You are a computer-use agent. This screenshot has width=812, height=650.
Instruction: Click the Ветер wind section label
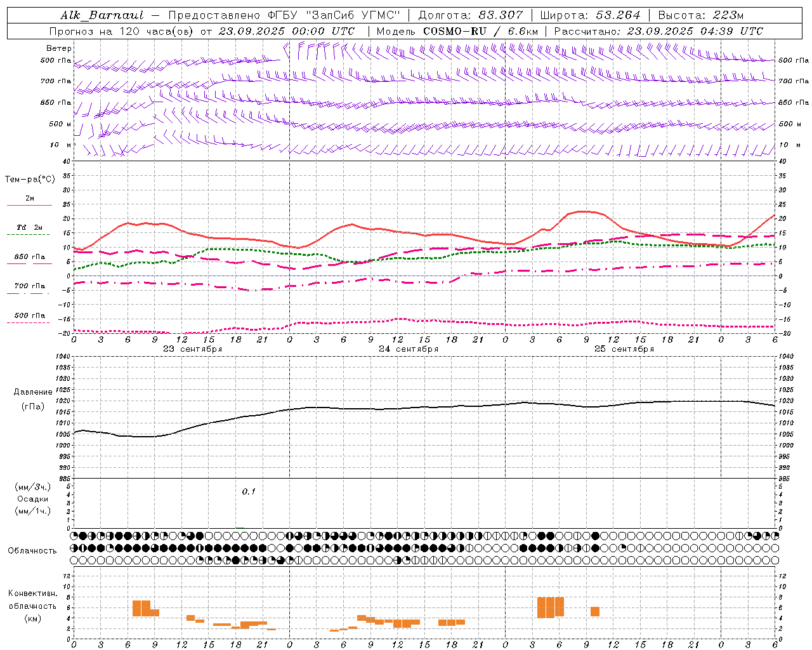point(59,48)
